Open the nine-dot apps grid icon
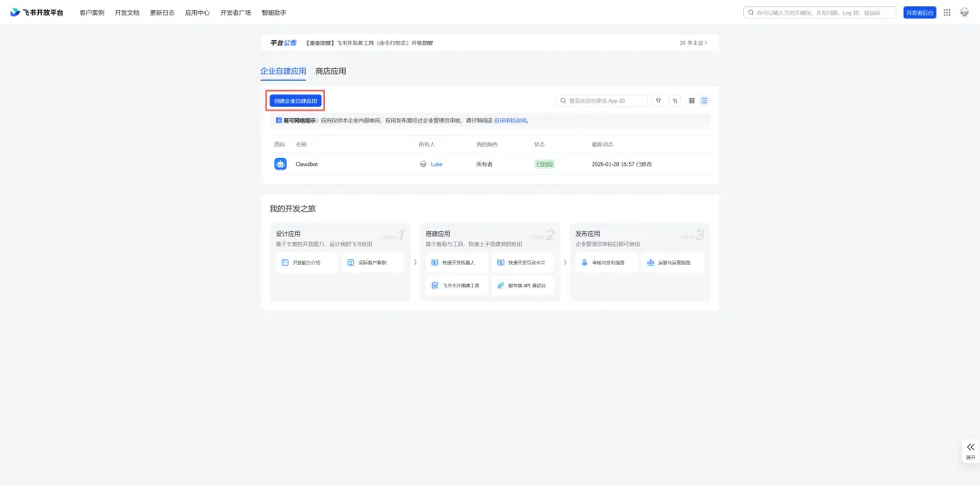The width and height of the screenshot is (980, 486). point(946,13)
